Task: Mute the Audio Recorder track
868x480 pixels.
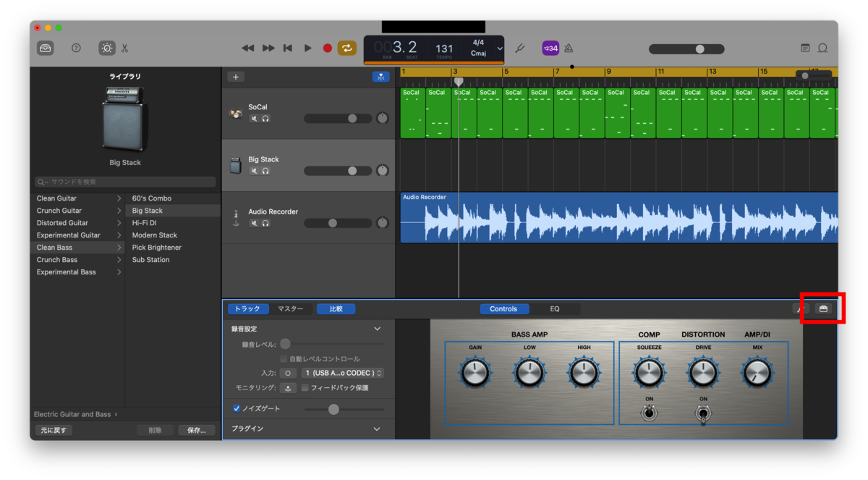Action: click(x=255, y=223)
